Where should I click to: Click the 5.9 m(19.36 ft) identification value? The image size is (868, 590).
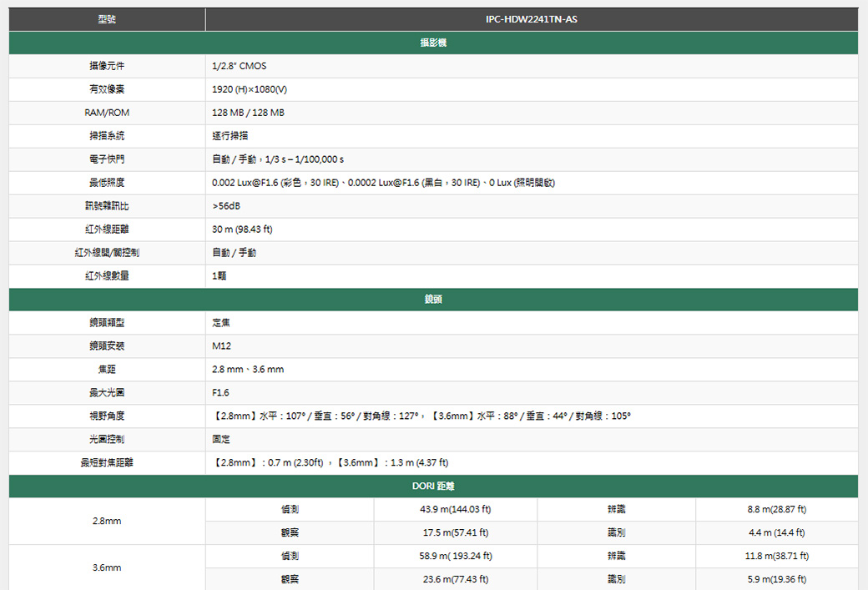point(776,580)
